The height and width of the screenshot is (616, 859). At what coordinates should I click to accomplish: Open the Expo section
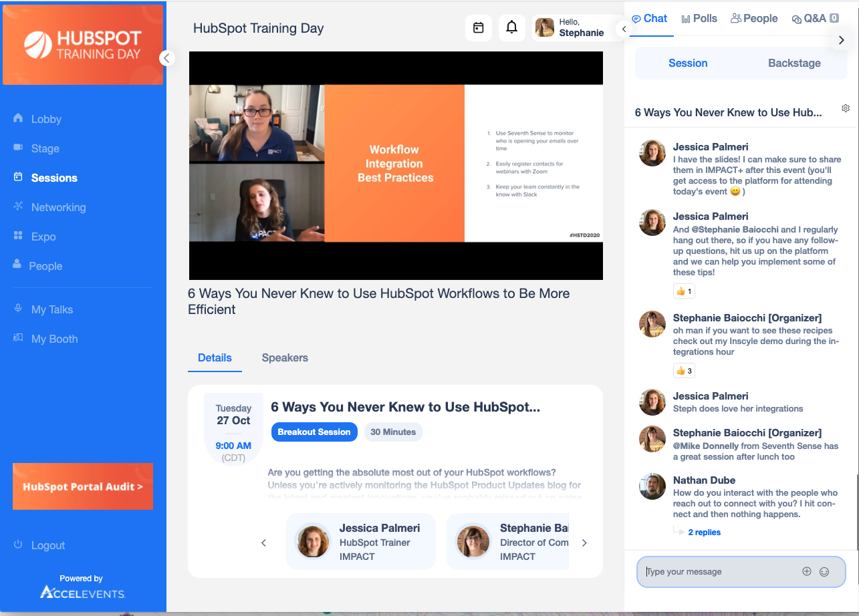43,237
